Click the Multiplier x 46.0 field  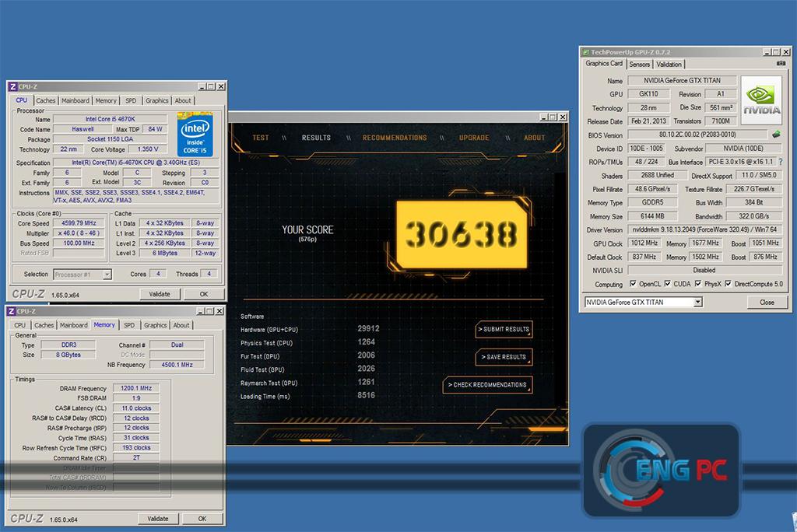point(79,233)
